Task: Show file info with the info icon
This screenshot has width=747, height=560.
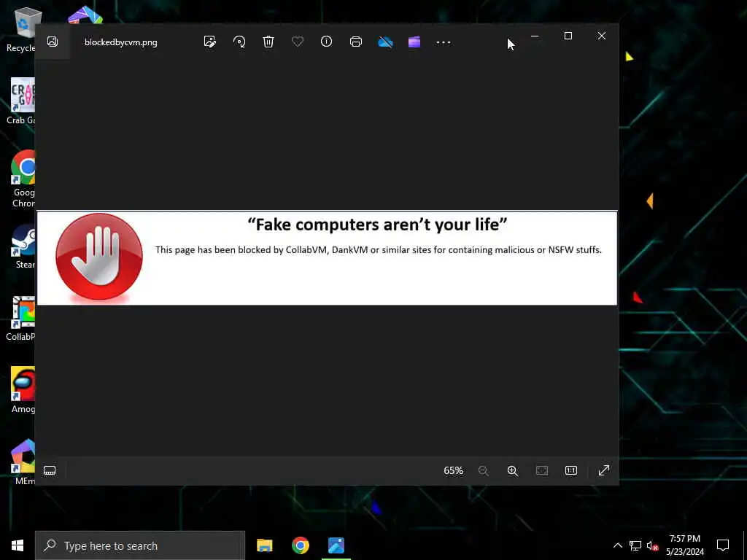Action: coord(326,42)
